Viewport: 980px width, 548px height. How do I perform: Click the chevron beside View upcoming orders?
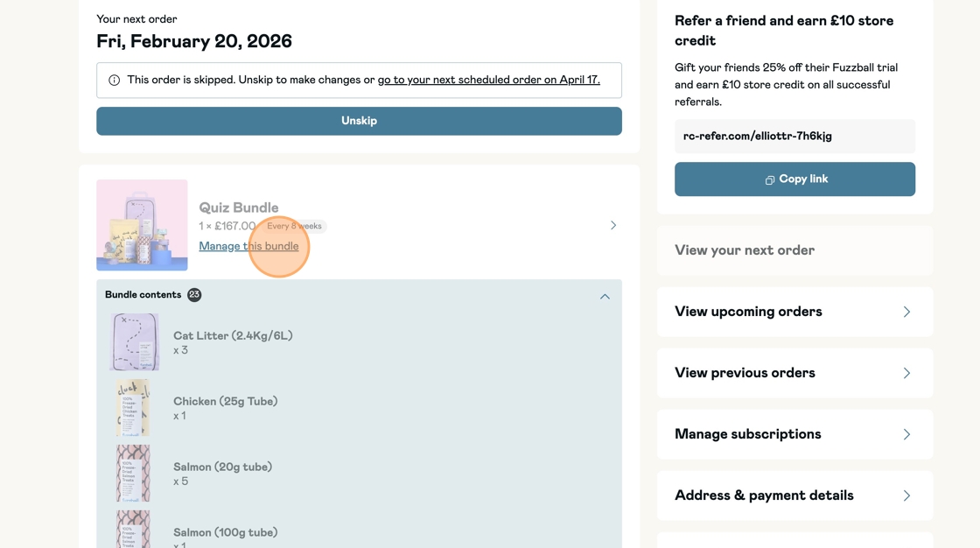906,312
